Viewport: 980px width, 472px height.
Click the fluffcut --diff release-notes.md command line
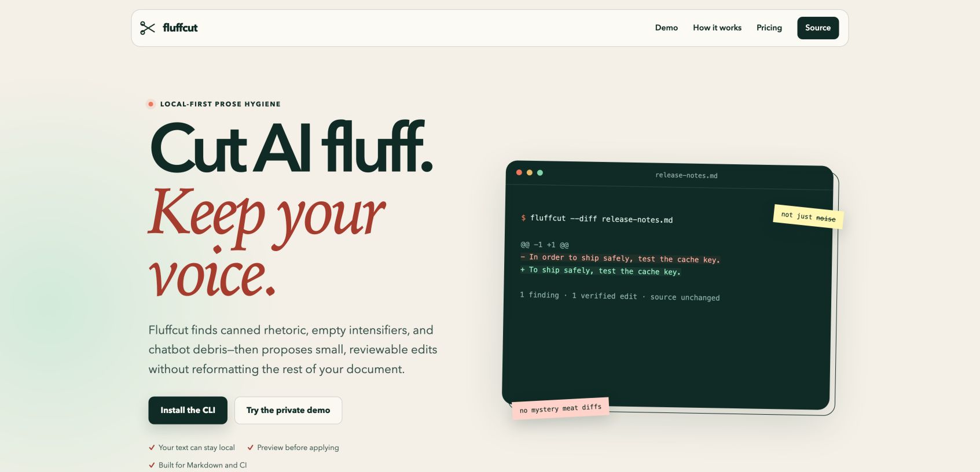pyautogui.click(x=597, y=219)
